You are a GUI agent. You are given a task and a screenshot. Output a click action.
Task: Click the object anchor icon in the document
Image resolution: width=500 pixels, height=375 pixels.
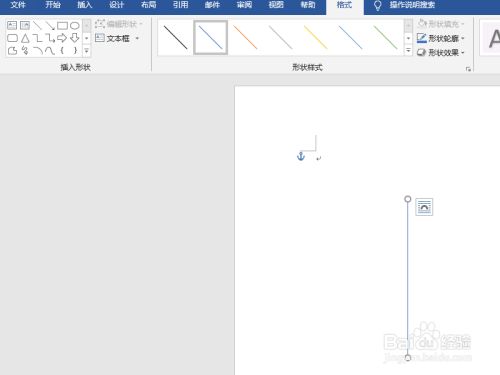click(x=301, y=156)
